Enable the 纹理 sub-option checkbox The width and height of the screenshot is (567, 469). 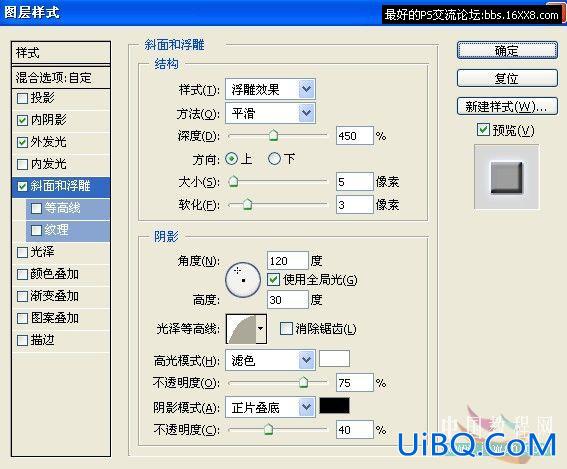pyautogui.click(x=37, y=230)
